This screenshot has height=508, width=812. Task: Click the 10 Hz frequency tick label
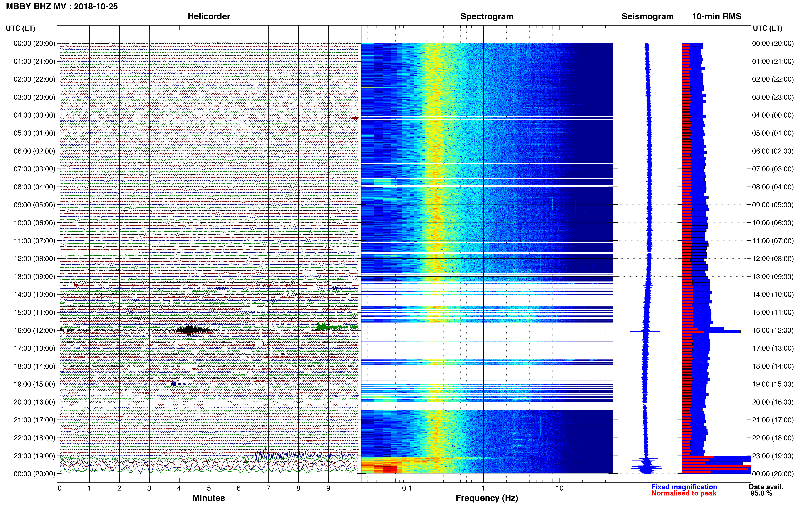[559, 488]
